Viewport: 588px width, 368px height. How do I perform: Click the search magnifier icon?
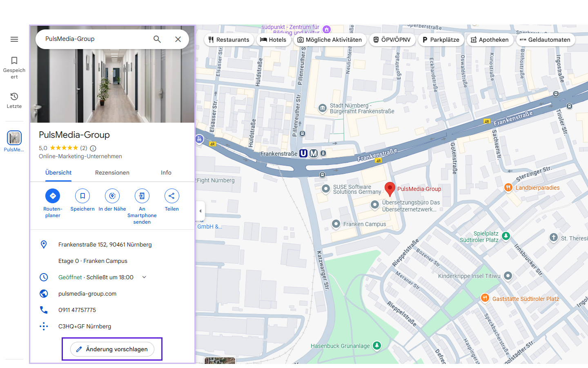pyautogui.click(x=157, y=39)
